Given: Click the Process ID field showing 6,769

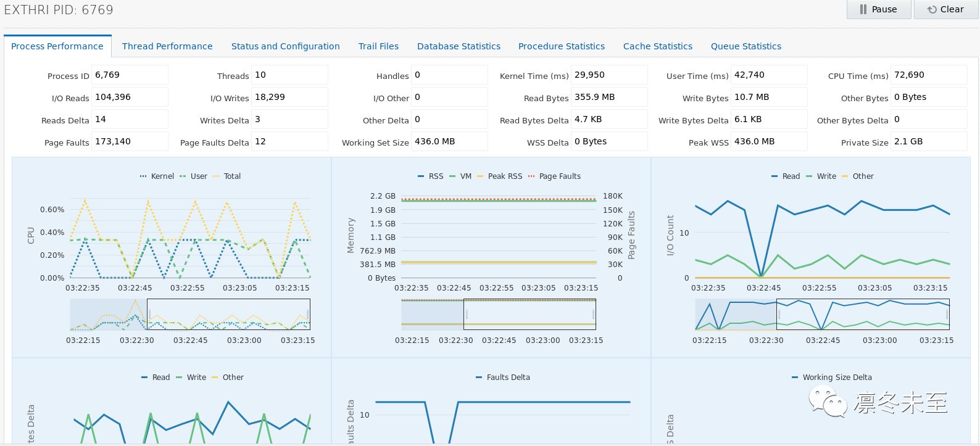Looking at the screenshot, I should (x=130, y=75).
